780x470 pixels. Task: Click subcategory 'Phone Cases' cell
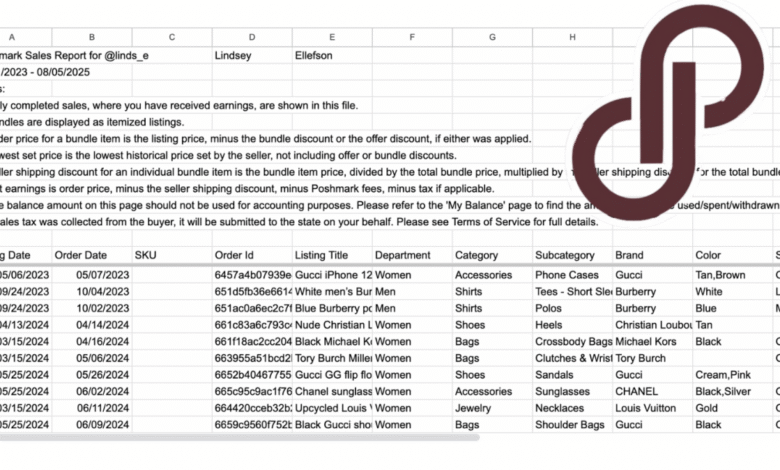pos(573,275)
